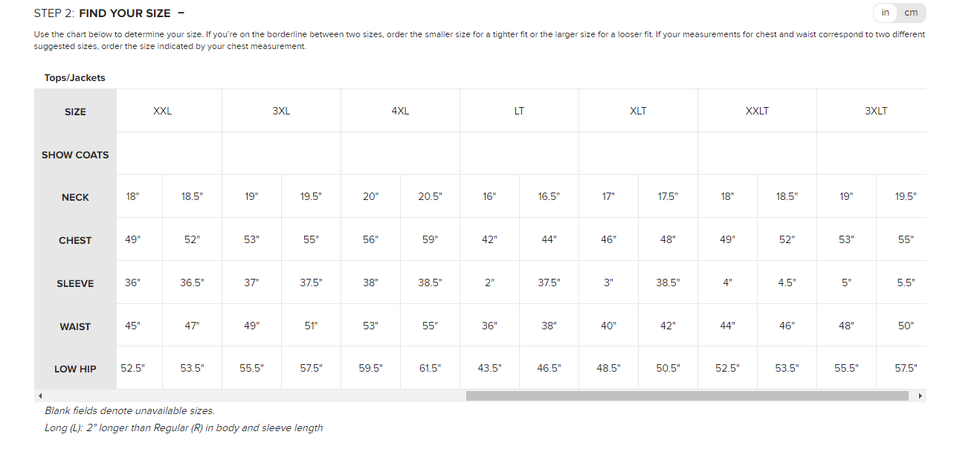
Task: Click the scrollbar right arrow
Action: point(921,395)
